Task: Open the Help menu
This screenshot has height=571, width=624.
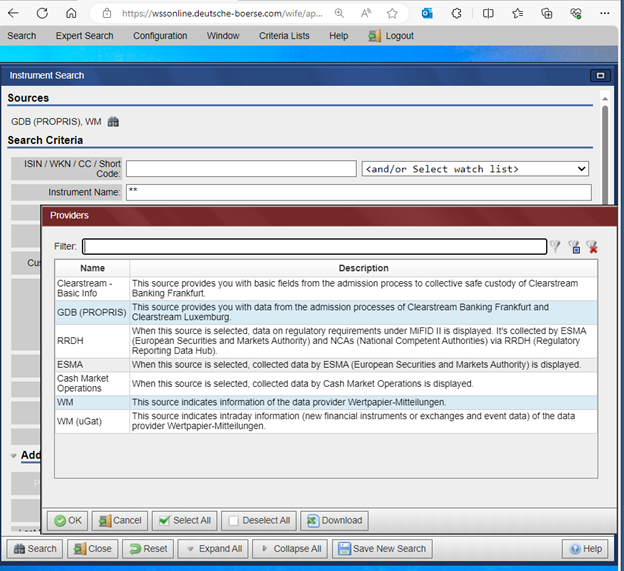Action: 339,36
